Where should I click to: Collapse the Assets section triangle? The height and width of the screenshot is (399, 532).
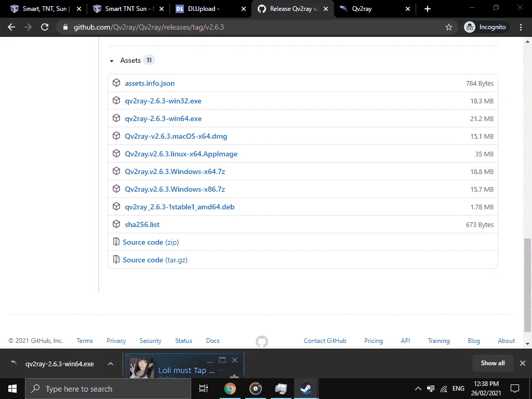point(112,61)
